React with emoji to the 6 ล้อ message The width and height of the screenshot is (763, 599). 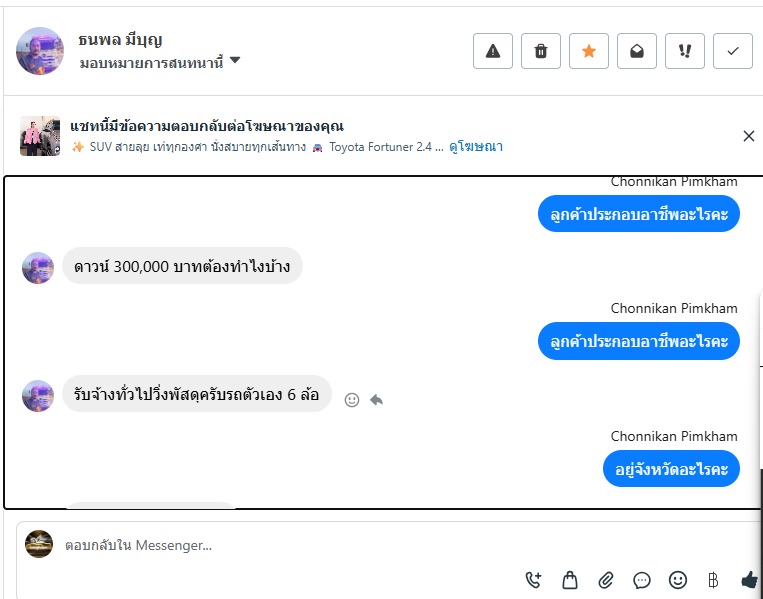point(352,400)
